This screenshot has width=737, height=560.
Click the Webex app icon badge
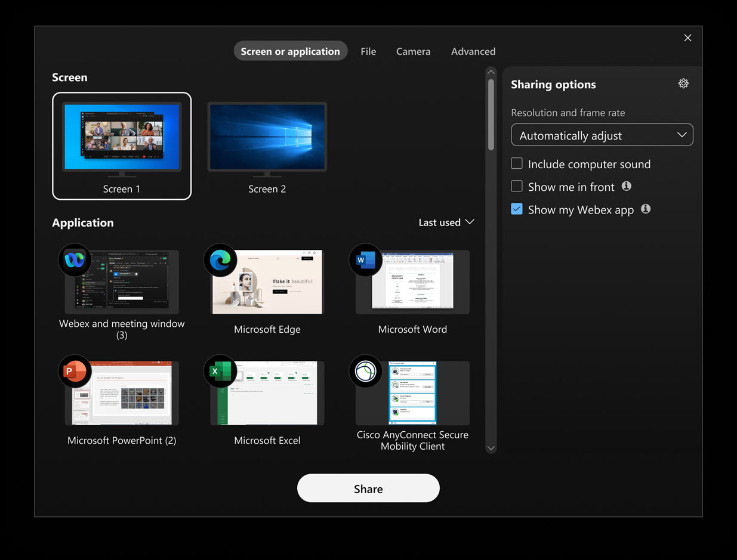click(x=75, y=260)
